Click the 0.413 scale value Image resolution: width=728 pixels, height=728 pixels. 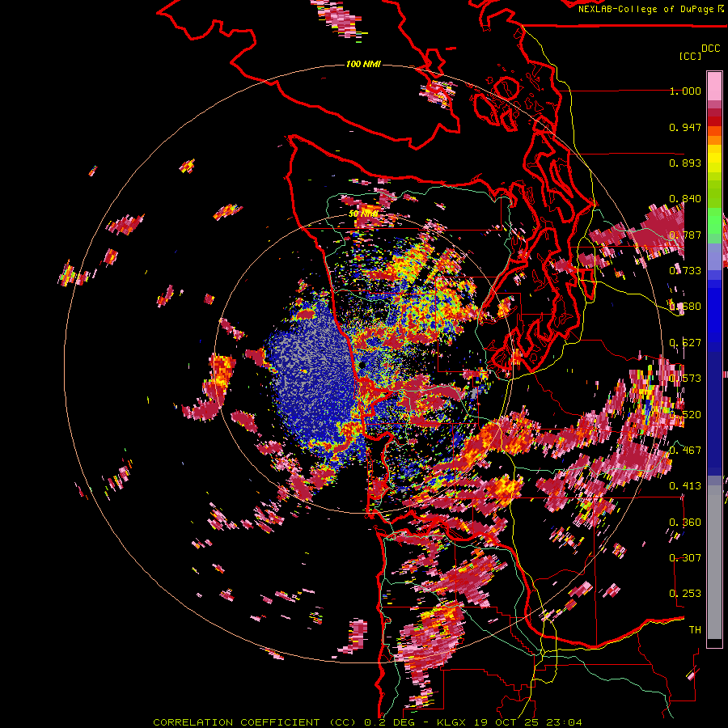pos(685,486)
